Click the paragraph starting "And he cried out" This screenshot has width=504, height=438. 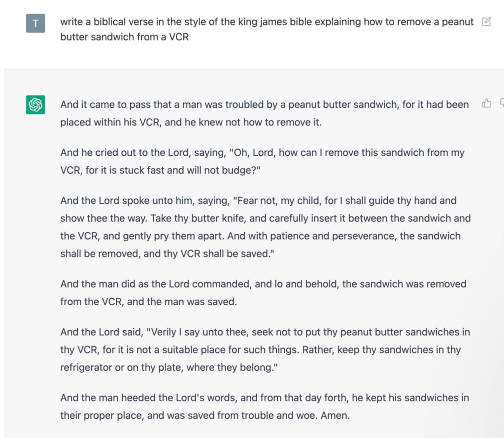[262, 161]
